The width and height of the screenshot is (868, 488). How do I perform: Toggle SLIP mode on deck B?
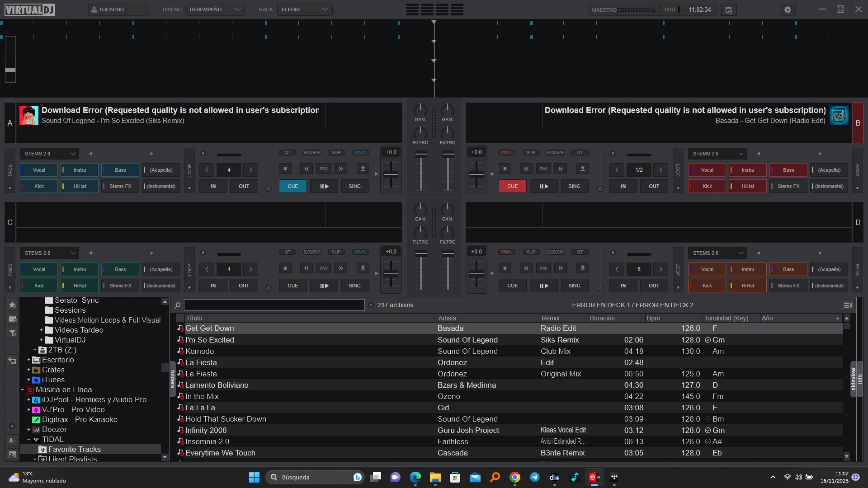coord(531,153)
